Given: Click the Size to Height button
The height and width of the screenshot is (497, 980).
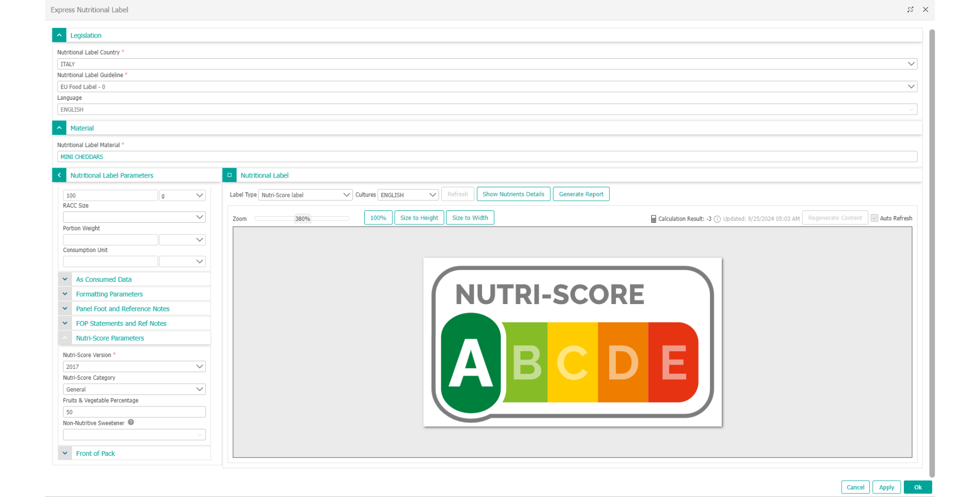Looking at the screenshot, I should tap(419, 218).
